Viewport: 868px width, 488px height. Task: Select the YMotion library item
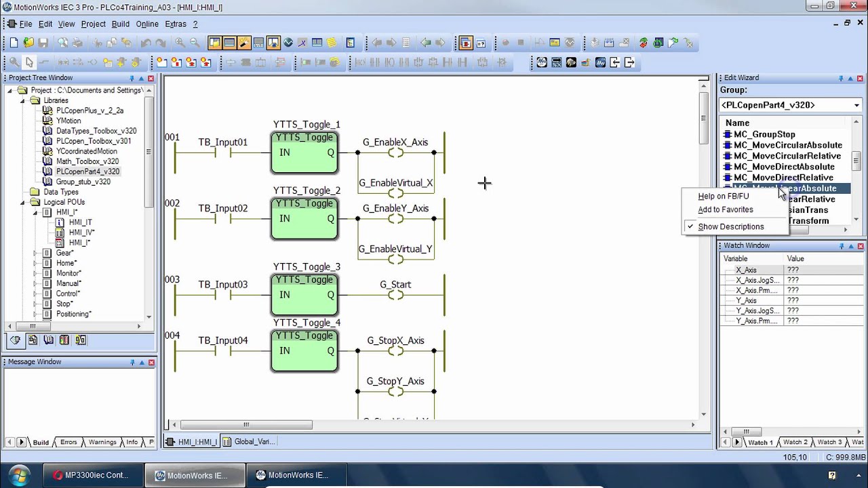[x=68, y=121]
